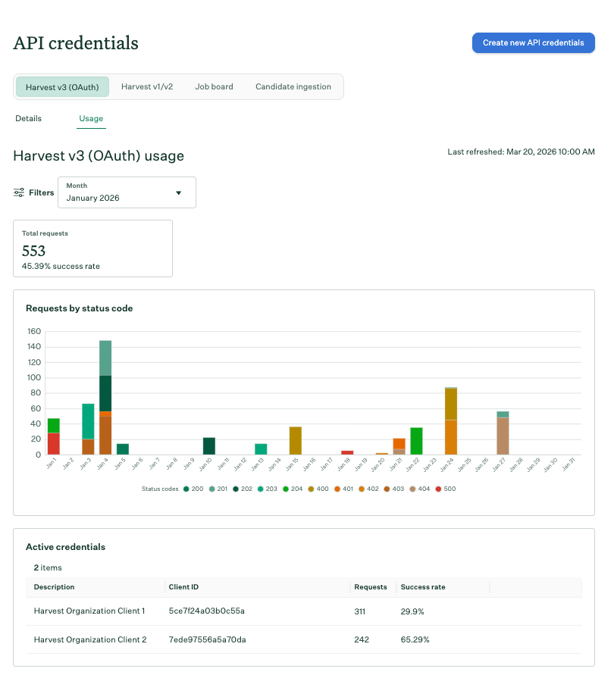Toggle the 202 status code legend marker
Viewport: 614px width, 700px height.
point(237,489)
